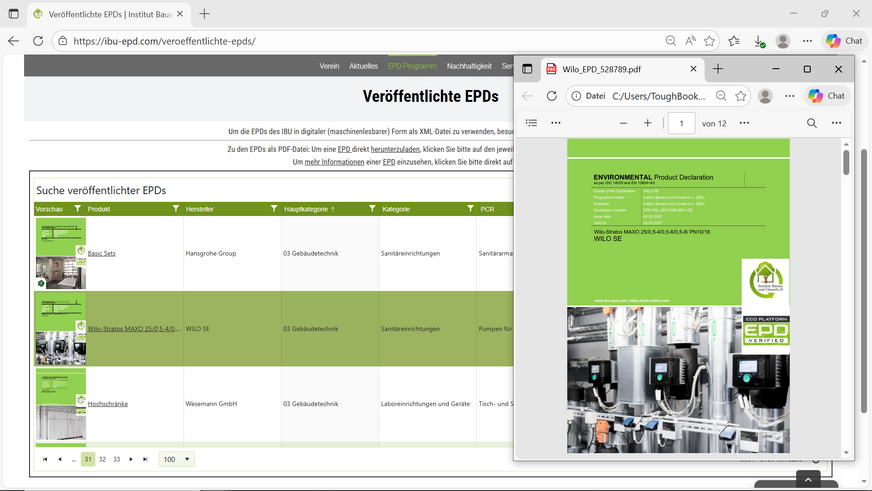This screenshot has width=872, height=491.
Task: Open Downloads in main browser toolbar
Action: coord(759,41)
